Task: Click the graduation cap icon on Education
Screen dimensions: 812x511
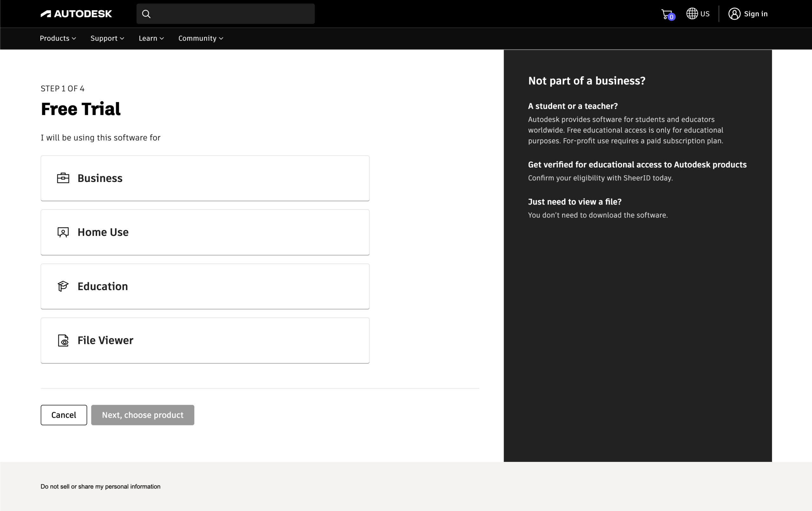Action: coord(63,286)
